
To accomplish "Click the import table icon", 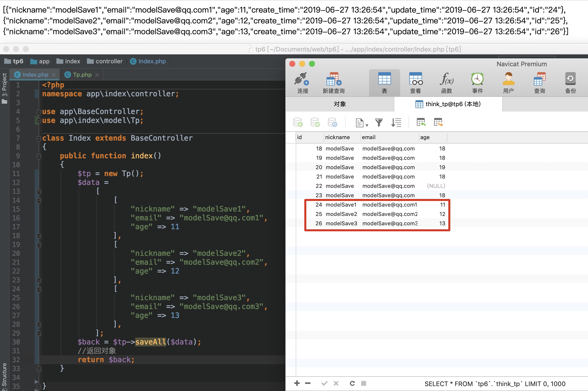I will click(x=421, y=122).
